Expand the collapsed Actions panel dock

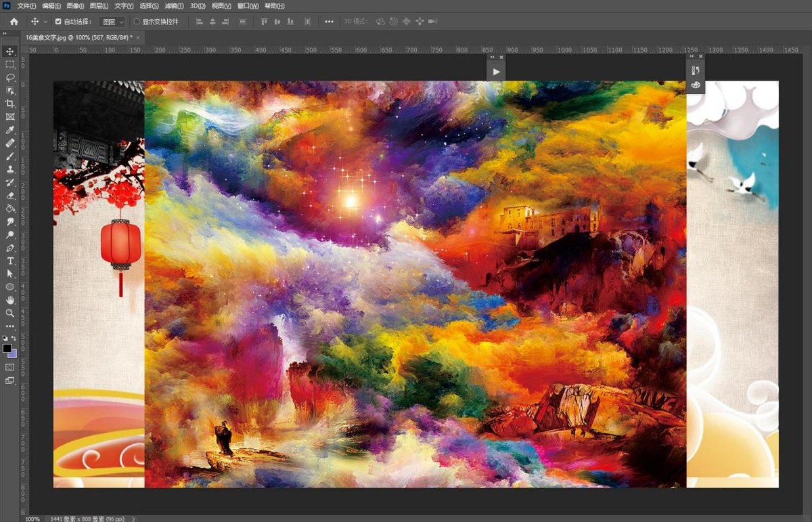point(491,57)
